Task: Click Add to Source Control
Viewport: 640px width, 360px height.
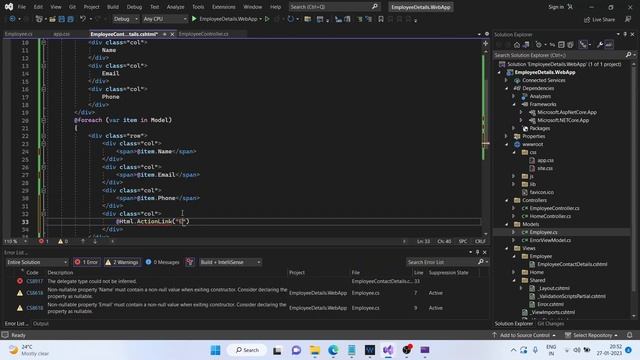Action: [x=525, y=335]
